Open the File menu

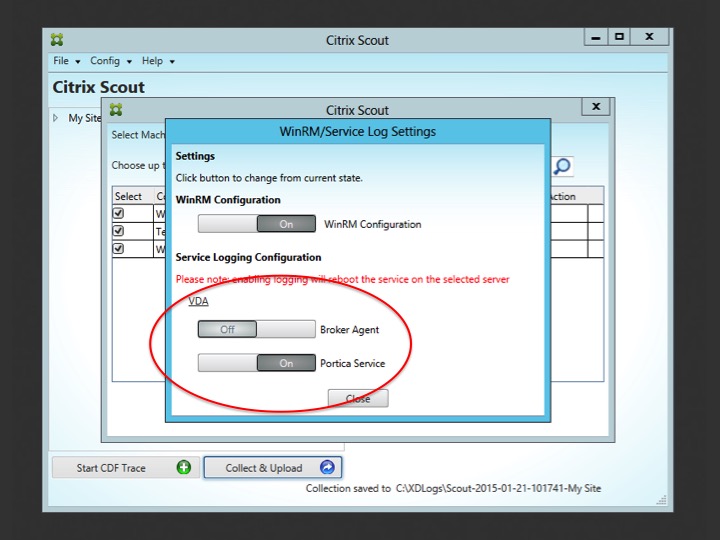(x=66, y=61)
